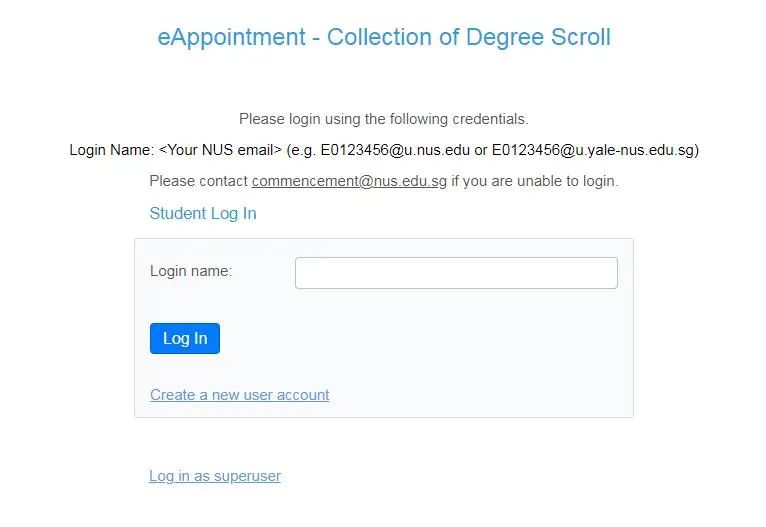Image resolution: width=766 pixels, height=527 pixels.
Task: Open the Create a new user account link
Action: [x=239, y=395]
